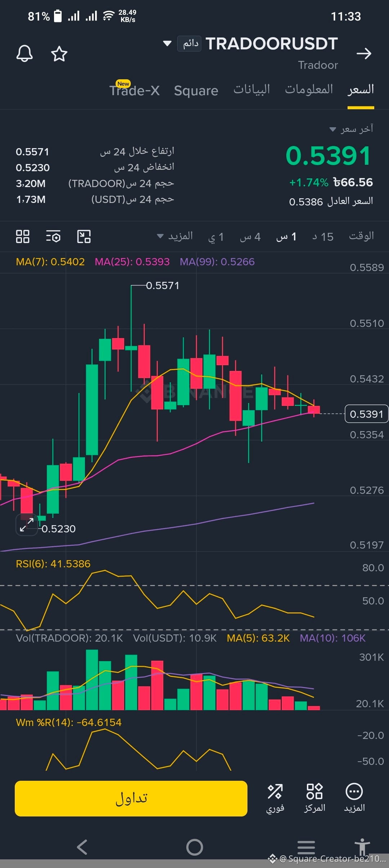Viewport: 389px width, 868px height.
Task: Tap the Tradoor subtitle under the pair name
Action: [318, 65]
